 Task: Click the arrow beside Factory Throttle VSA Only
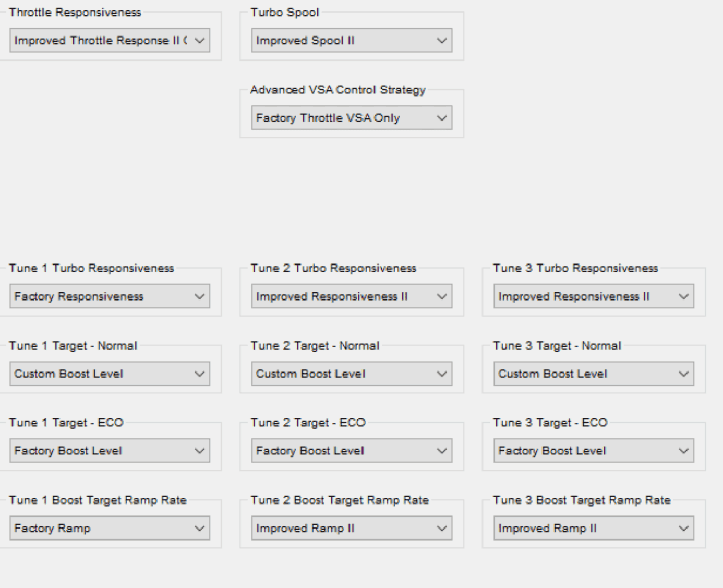click(x=442, y=118)
